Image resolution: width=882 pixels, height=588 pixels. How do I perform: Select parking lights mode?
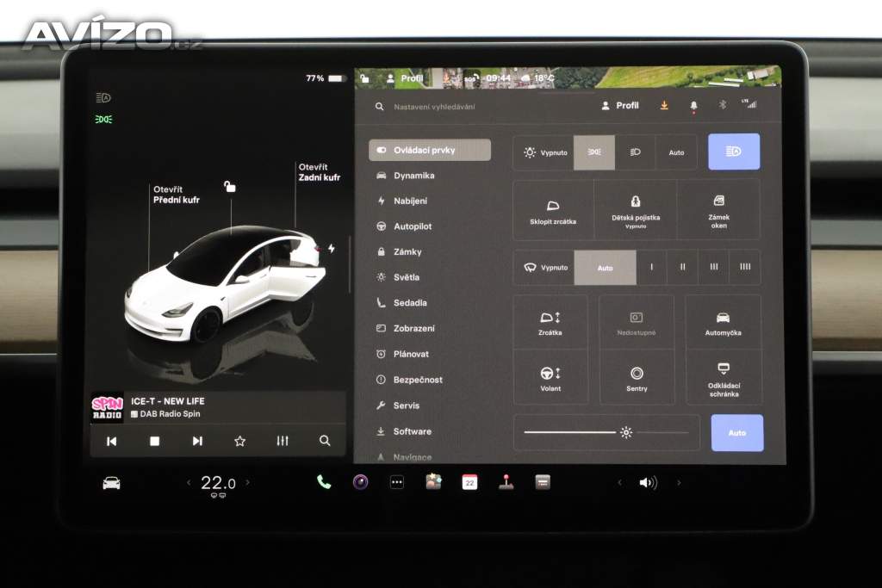click(x=594, y=152)
